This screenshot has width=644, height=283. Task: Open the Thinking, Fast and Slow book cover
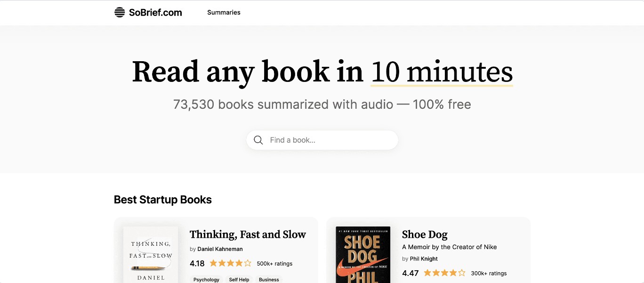tap(151, 255)
